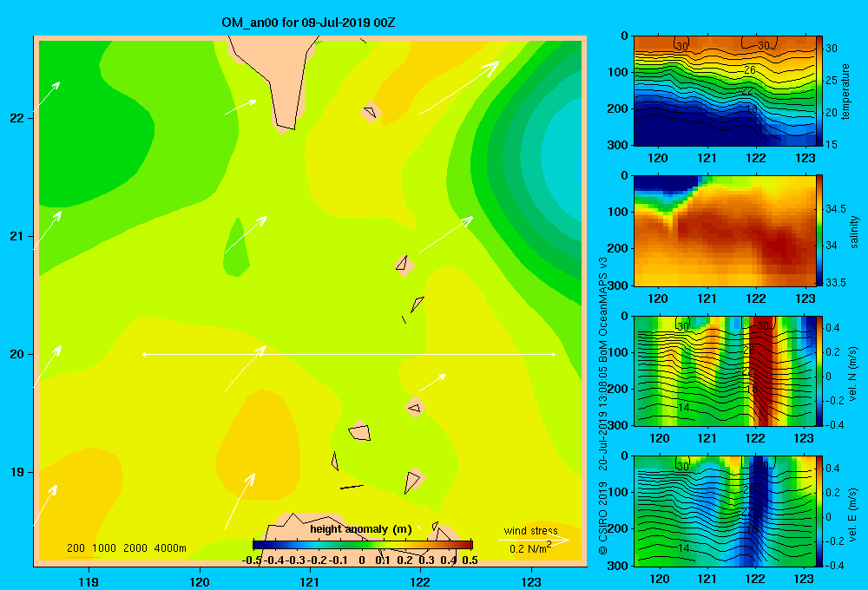The width and height of the screenshot is (868, 590).
Task: Select the vertical 'salinity' axis label
Action: [855, 232]
